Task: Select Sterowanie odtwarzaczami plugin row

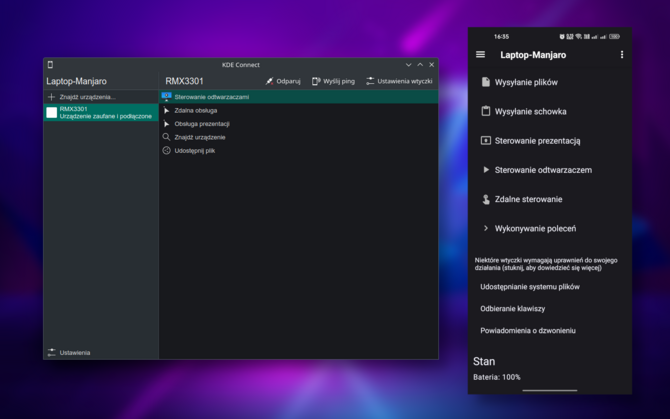Action: click(299, 97)
